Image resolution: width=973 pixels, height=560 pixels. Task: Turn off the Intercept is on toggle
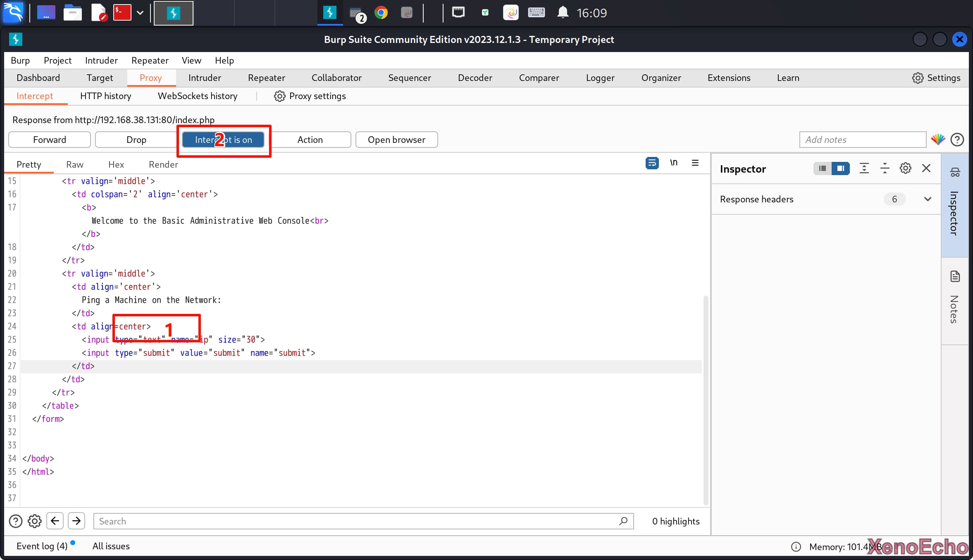pyautogui.click(x=223, y=140)
